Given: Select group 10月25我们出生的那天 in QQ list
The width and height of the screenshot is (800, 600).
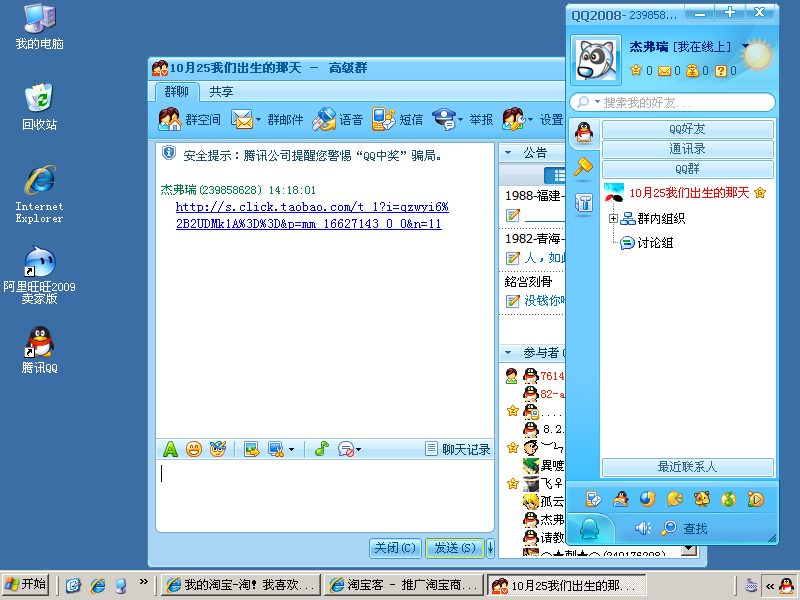Looking at the screenshot, I should 689,193.
